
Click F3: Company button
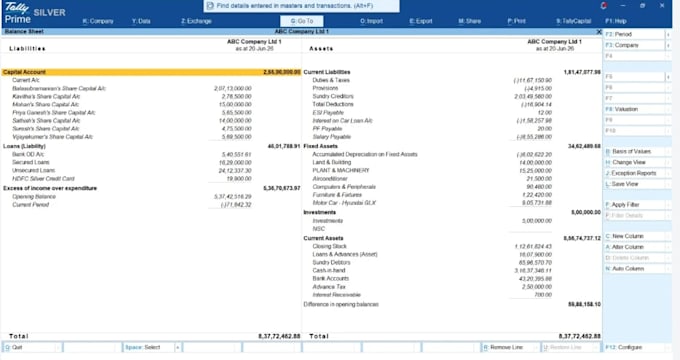point(634,45)
